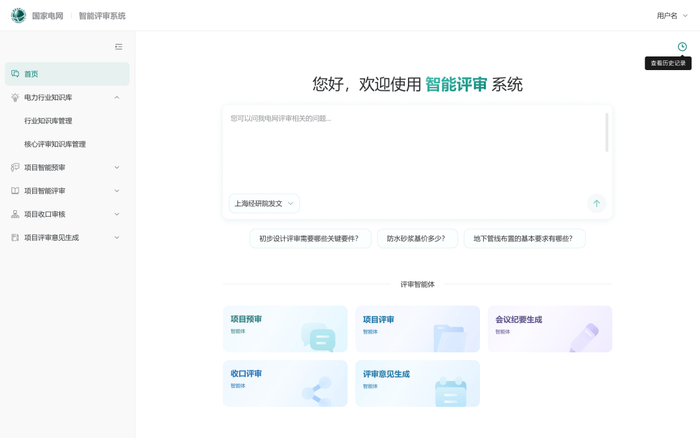Image resolution: width=700 pixels, height=438 pixels.
Task: Choose the 初步设计评审需要哪些关键要件? suggestion
Action: tap(310, 238)
